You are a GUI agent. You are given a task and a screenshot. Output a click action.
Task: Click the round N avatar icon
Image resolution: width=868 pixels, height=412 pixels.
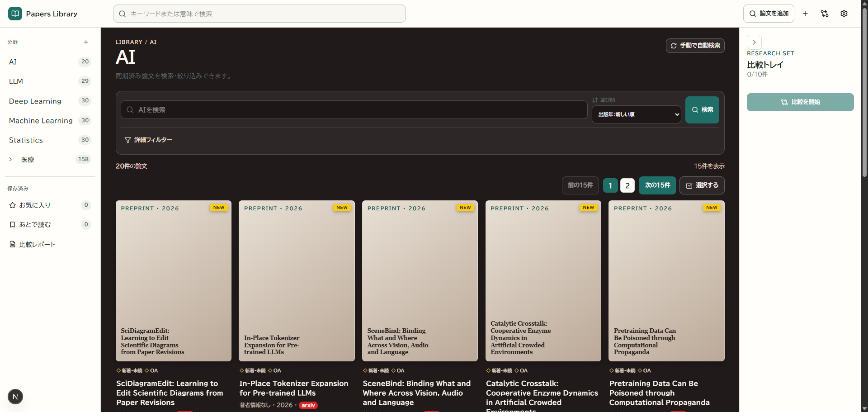(15, 397)
